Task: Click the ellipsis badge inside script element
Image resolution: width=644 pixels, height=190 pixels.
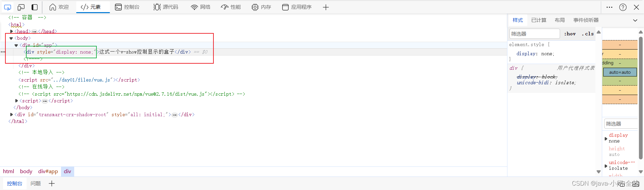Action: pyautogui.click(x=45, y=101)
